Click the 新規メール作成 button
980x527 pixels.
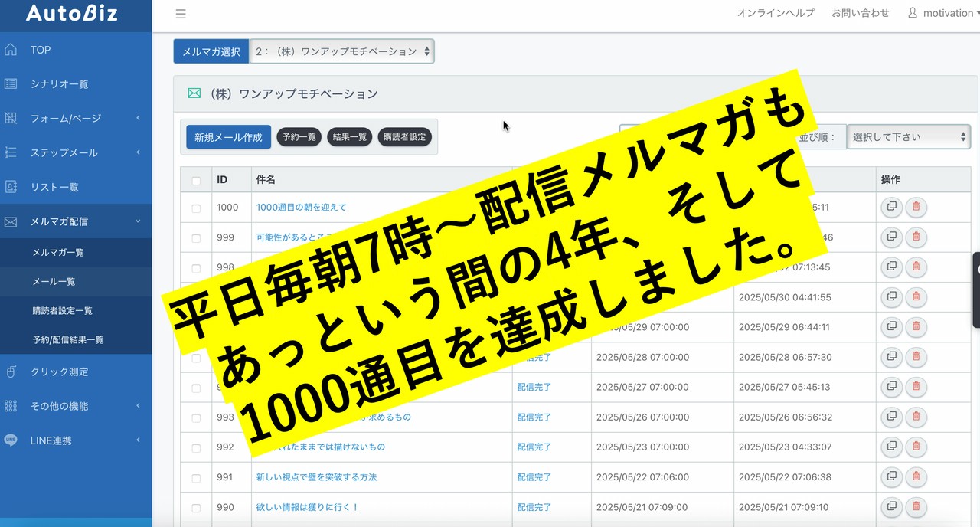click(x=228, y=137)
